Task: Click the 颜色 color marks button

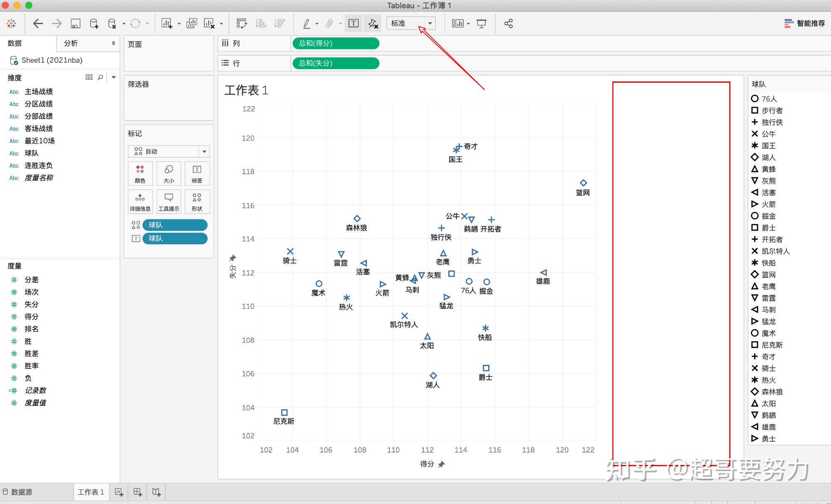Action: (140, 173)
